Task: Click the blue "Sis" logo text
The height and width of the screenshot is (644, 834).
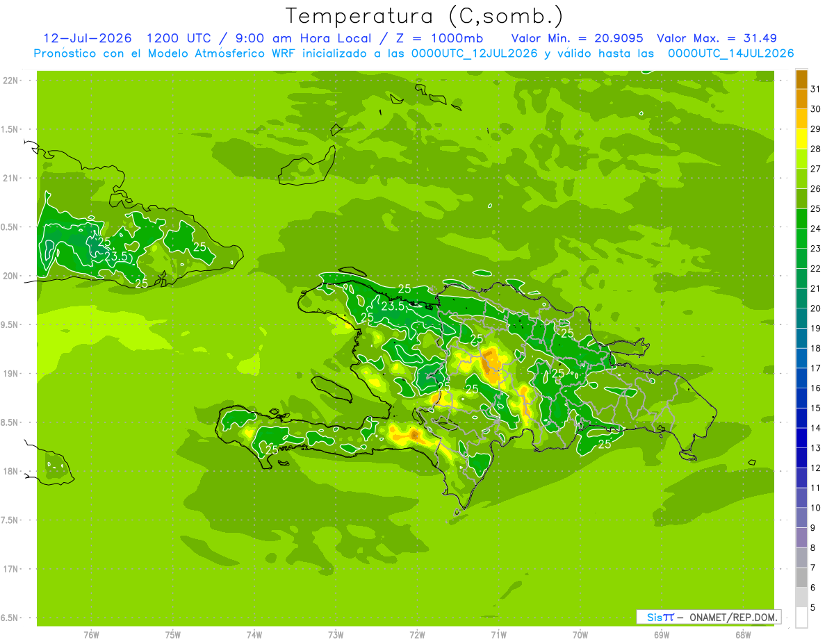Action: pyautogui.click(x=655, y=617)
